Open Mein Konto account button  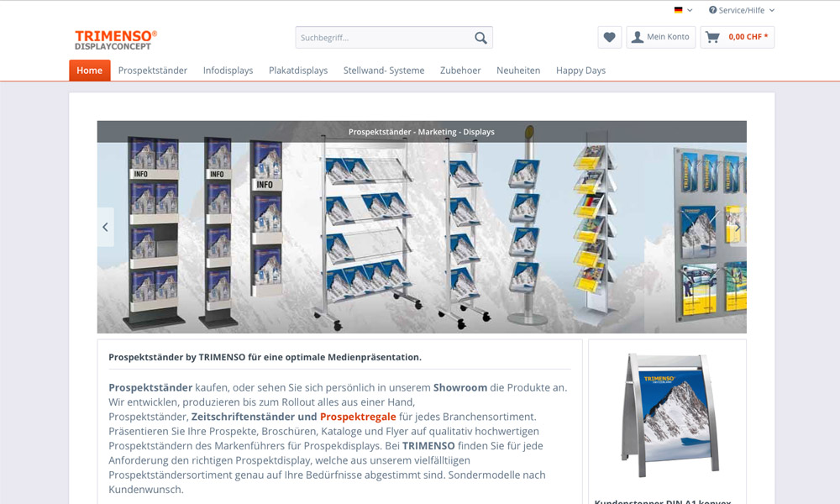pos(661,37)
